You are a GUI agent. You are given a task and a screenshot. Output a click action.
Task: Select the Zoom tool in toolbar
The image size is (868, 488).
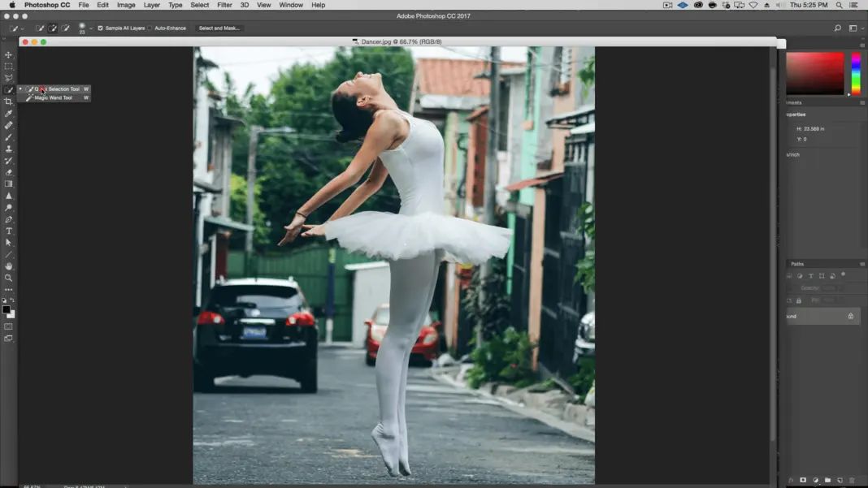[x=8, y=278]
